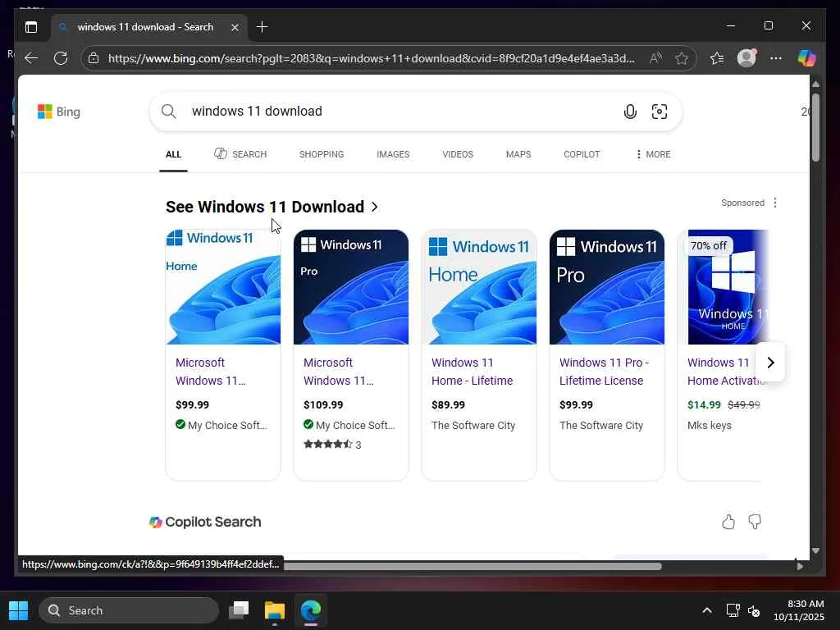
Task: Click the vertical page scrollbar
Action: coord(815,127)
